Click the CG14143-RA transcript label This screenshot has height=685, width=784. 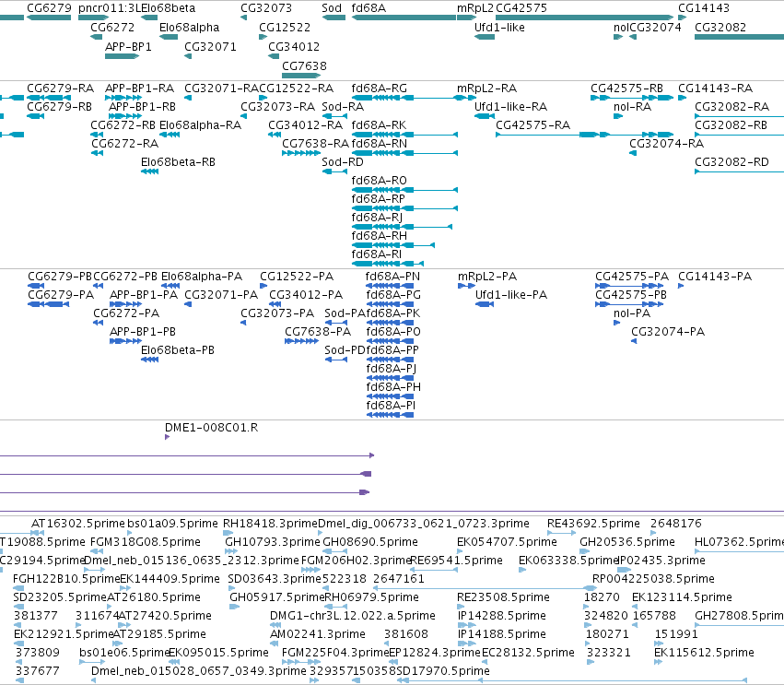click(715, 89)
